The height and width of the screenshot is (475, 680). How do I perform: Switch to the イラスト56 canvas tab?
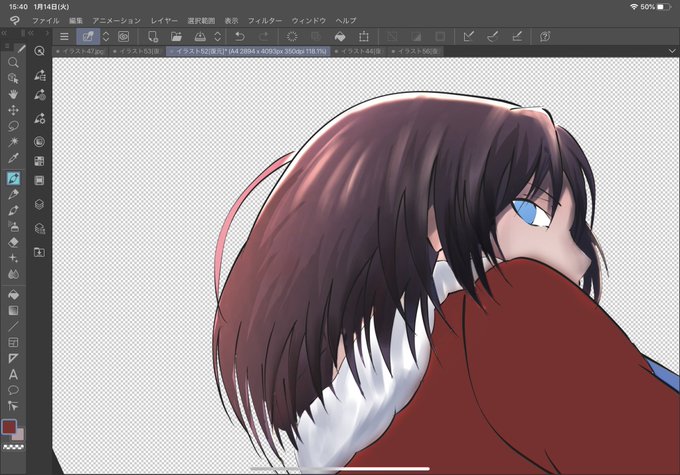click(x=416, y=51)
